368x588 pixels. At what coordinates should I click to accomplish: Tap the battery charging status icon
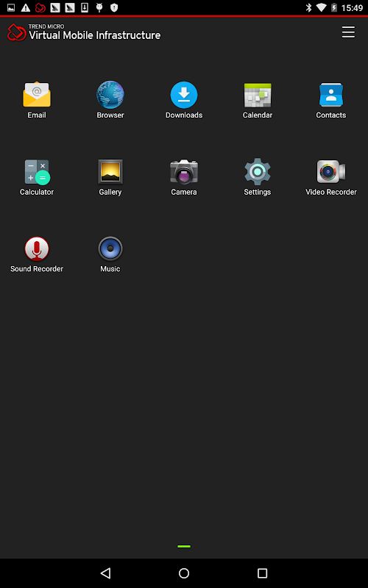point(334,7)
